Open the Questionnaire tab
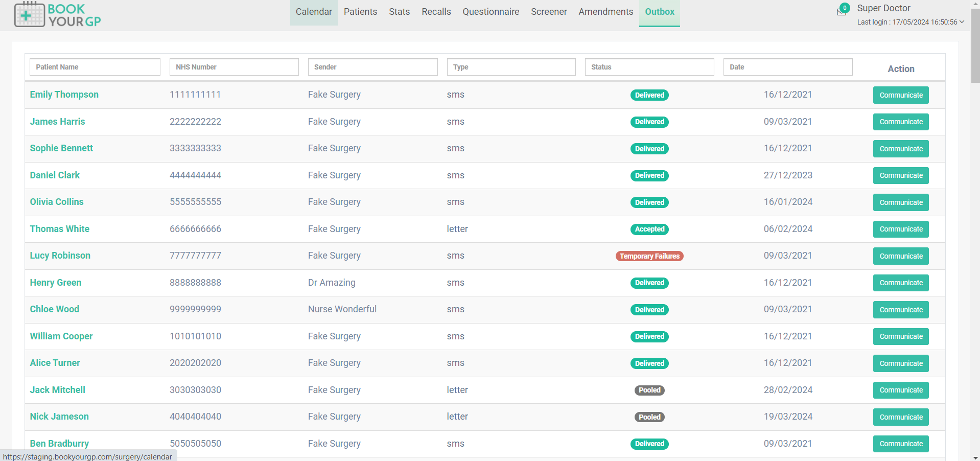Image resolution: width=980 pixels, height=461 pixels. coord(491,12)
